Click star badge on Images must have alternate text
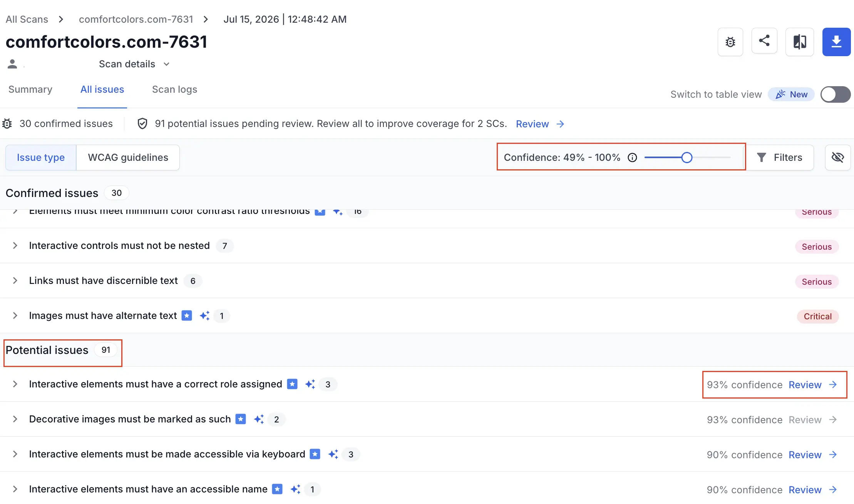This screenshot has width=854, height=504. (187, 315)
